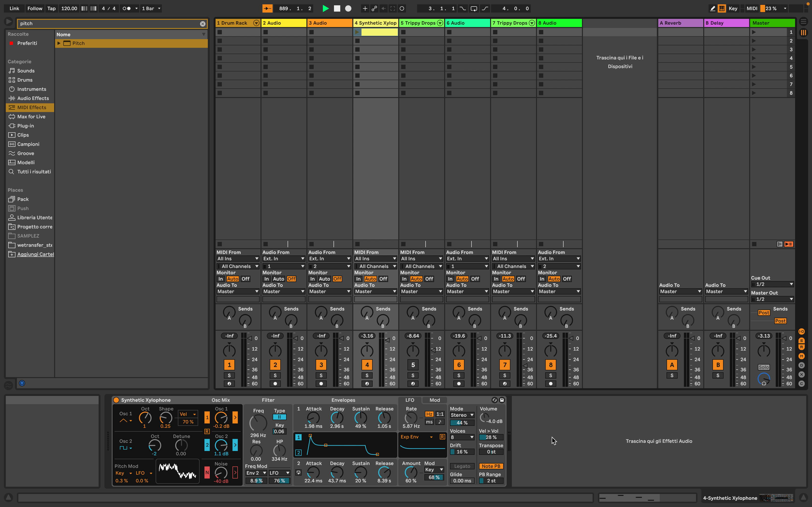The width and height of the screenshot is (812, 507).
Task: Click the tempo field showing 120.00
Action: click(69, 8)
